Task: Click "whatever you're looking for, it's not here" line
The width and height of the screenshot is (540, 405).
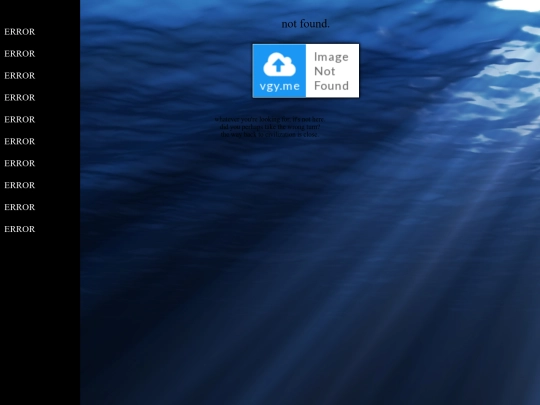Action: pos(269,119)
